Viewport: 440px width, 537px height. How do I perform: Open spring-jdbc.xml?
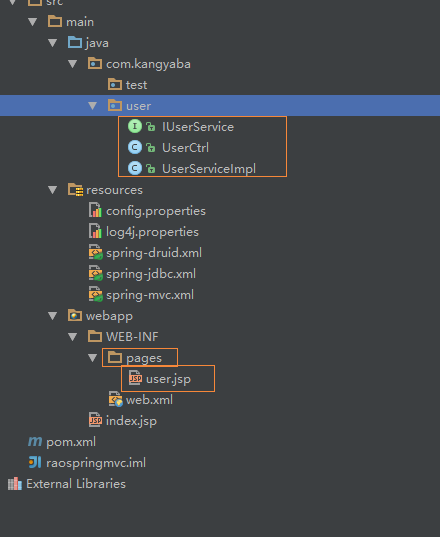tap(151, 274)
